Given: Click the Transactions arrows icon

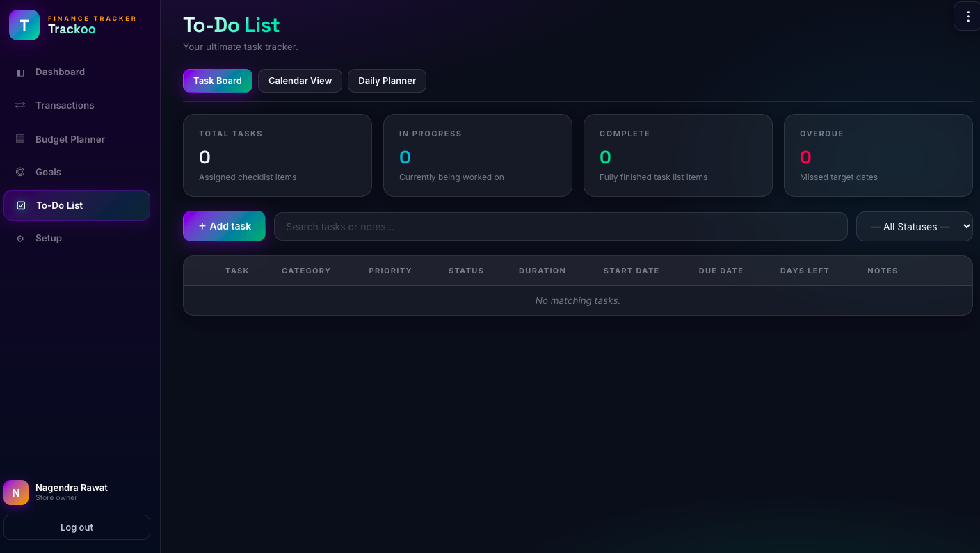Looking at the screenshot, I should pyautogui.click(x=20, y=105).
